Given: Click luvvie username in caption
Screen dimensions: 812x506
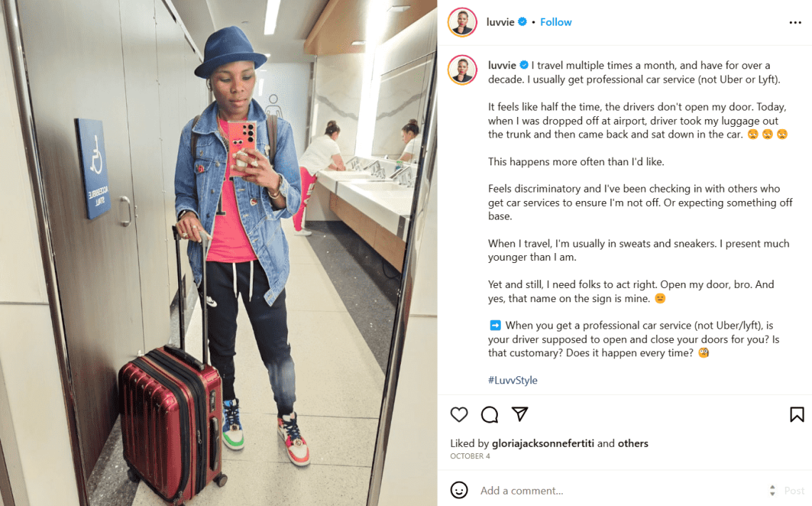Looking at the screenshot, I should point(502,66).
